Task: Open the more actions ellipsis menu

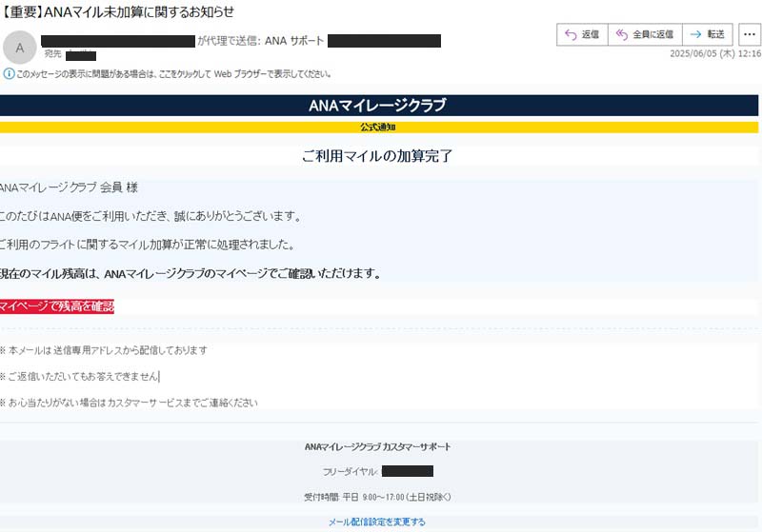Action: 750,34
